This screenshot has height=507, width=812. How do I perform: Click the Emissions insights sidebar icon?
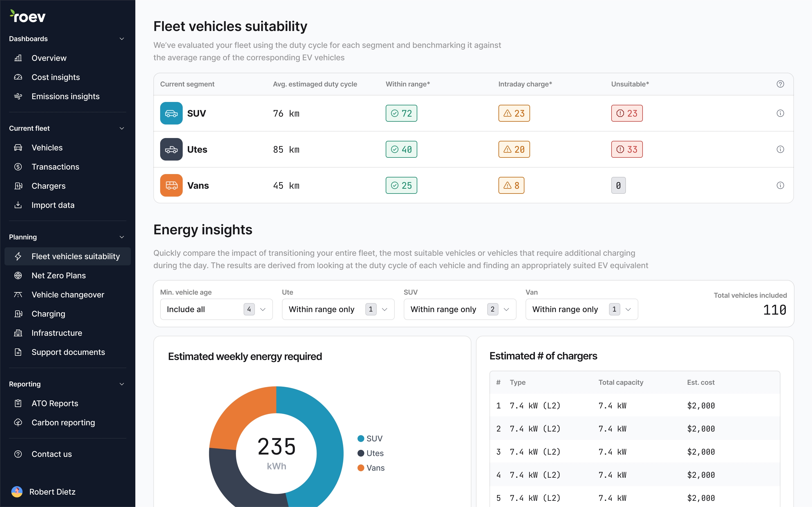pyautogui.click(x=18, y=96)
